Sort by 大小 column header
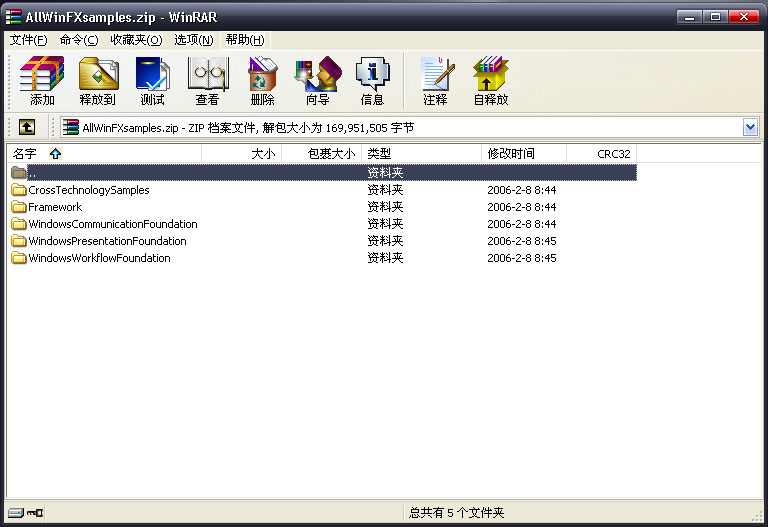 point(241,154)
